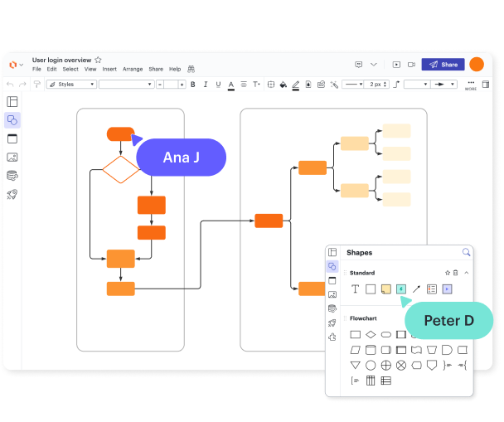Click the Shapes search magnifier icon
Viewport: 504px width, 422px height.
466,252
